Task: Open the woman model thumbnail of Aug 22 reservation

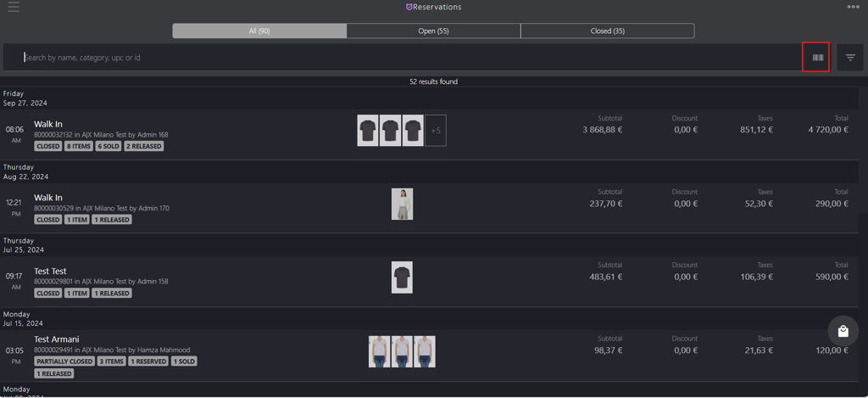Action: (402, 204)
